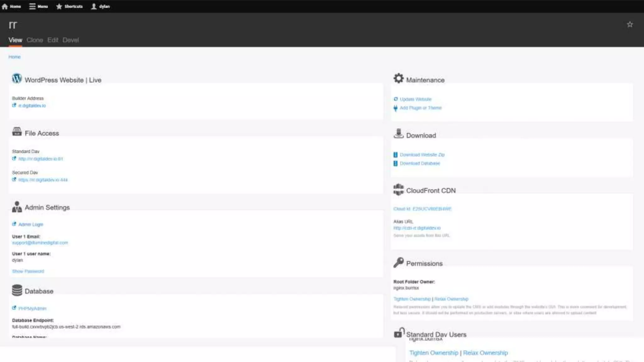The image size is (644, 362).
Task: Open Shortcuts in the top toolbar
Action: point(69,6)
